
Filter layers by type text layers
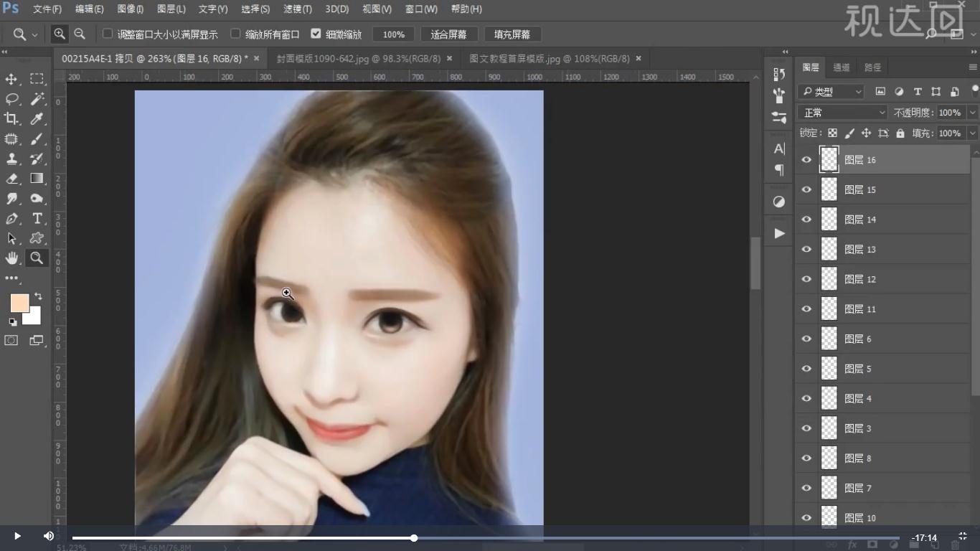918,92
